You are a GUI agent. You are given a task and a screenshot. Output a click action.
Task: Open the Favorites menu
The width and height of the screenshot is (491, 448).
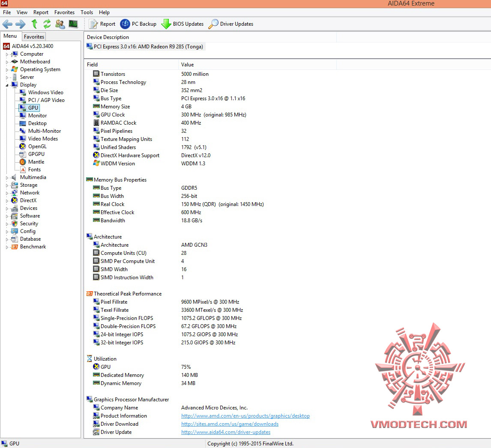[x=65, y=12]
